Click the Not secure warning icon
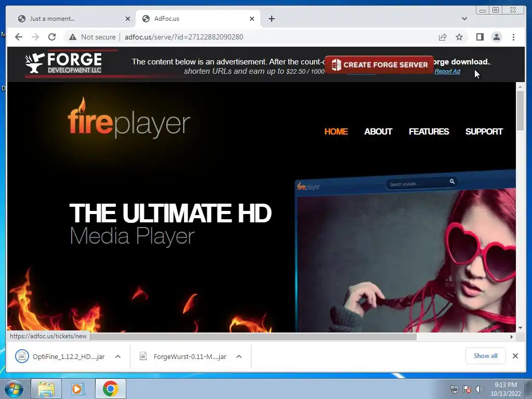The image size is (532, 399). coord(73,37)
